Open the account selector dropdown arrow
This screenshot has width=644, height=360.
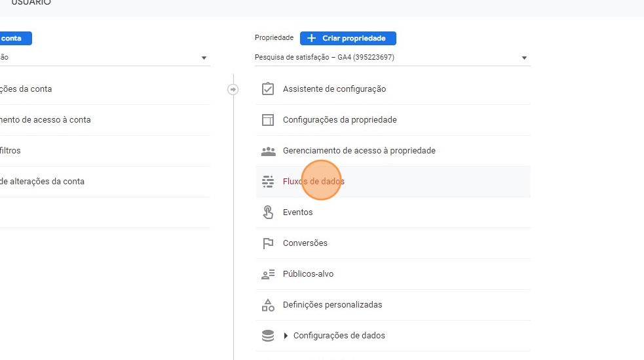click(204, 58)
